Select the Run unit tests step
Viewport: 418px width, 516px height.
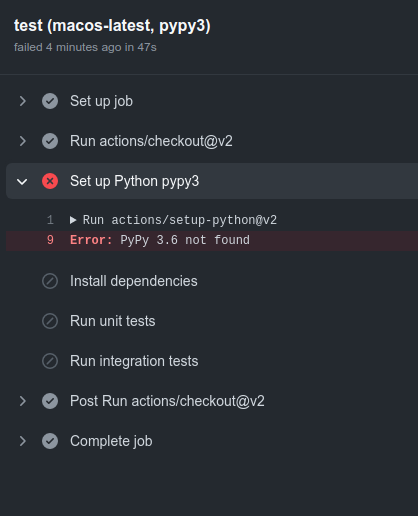pos(113,321)
